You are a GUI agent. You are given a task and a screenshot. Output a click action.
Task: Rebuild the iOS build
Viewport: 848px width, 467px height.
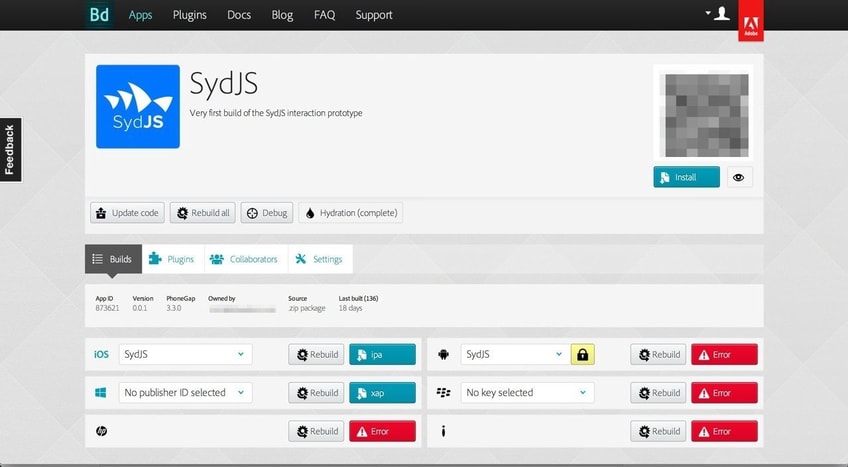pos(316,355)
